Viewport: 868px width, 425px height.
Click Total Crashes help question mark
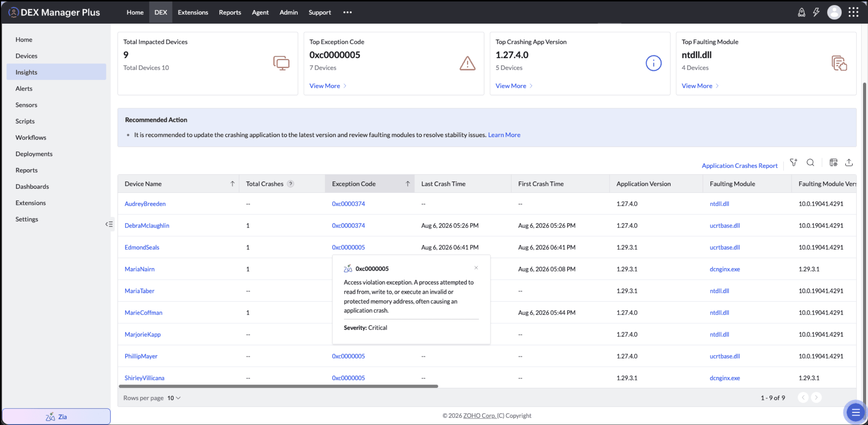coord(291,184)
